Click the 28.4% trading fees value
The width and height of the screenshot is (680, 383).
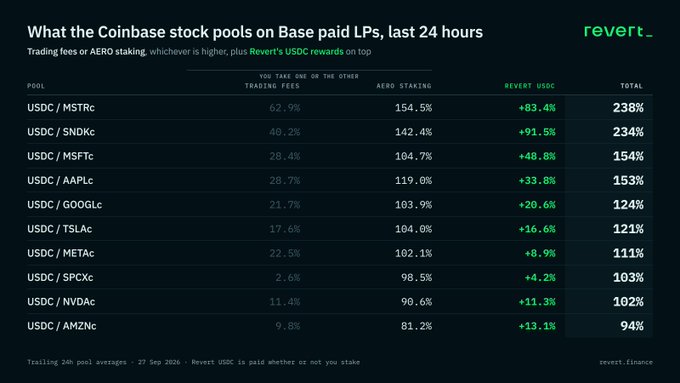(284, 156)
